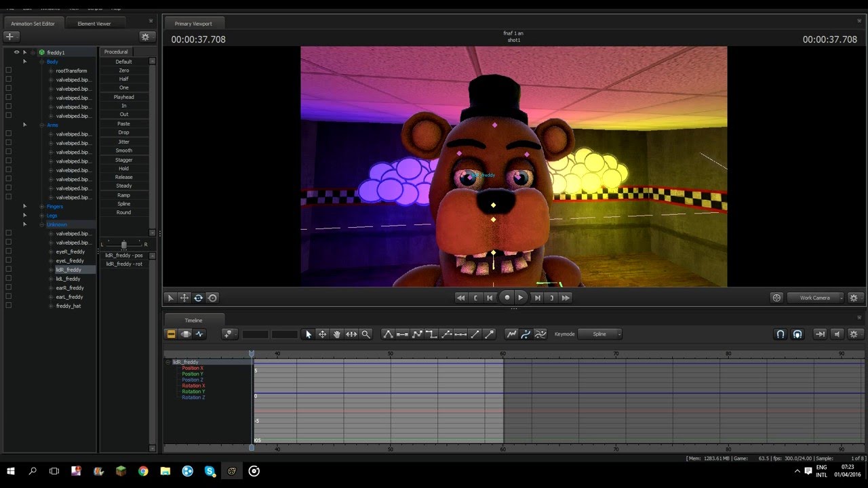The image size is (868, 488).
Task: Start playback with the play button
Action: click(x=521, y=298)
